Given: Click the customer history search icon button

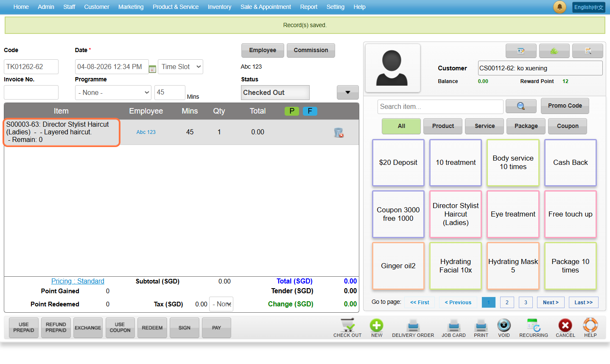Looking at the screenshot, I should [x=588, y=51].
